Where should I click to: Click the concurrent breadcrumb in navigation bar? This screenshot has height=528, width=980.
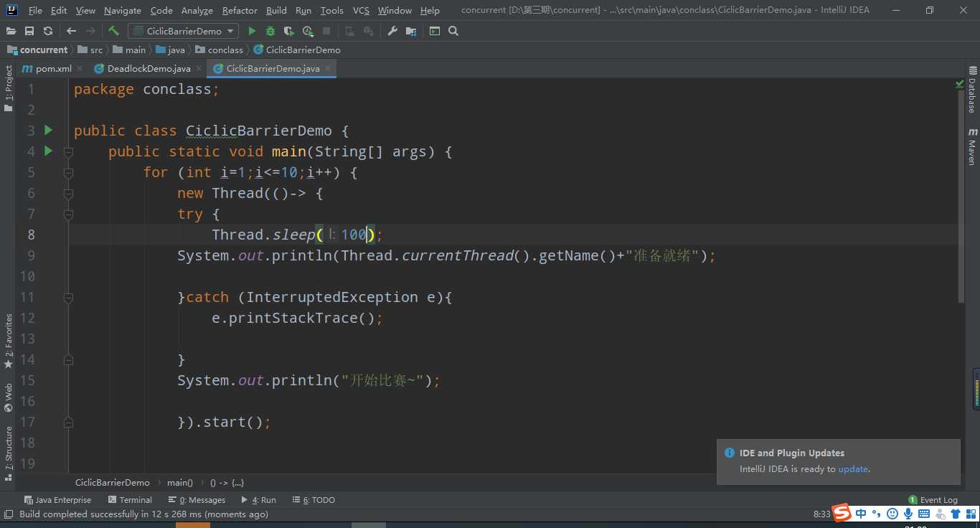(x=37, y=50)
